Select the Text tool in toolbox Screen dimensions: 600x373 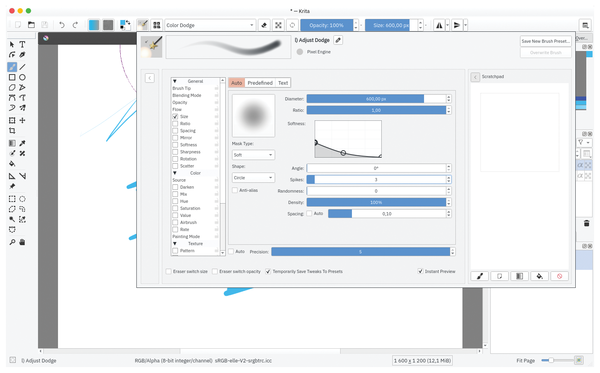pyautogui.click(x=23, y=44)
